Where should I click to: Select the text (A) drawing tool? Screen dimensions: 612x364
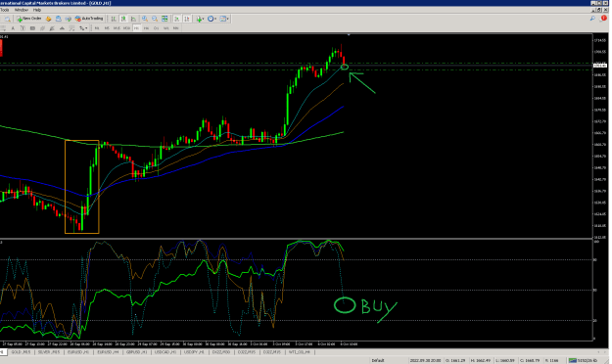coord(13,28)
